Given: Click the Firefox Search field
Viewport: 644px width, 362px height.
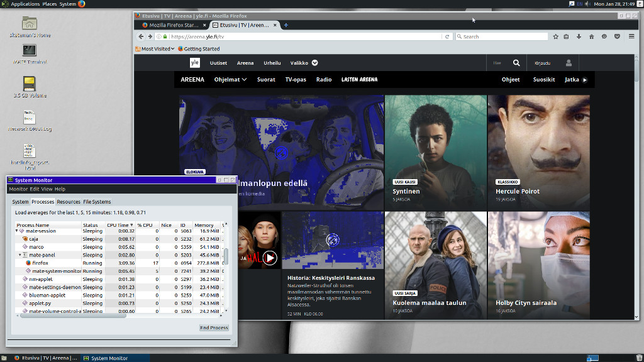Looking at the screenshot, I should (x=502, y=36).
